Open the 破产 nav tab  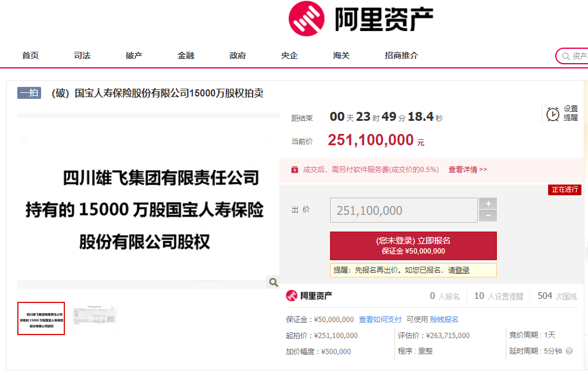pyautogui.click(x=134, y=55)
